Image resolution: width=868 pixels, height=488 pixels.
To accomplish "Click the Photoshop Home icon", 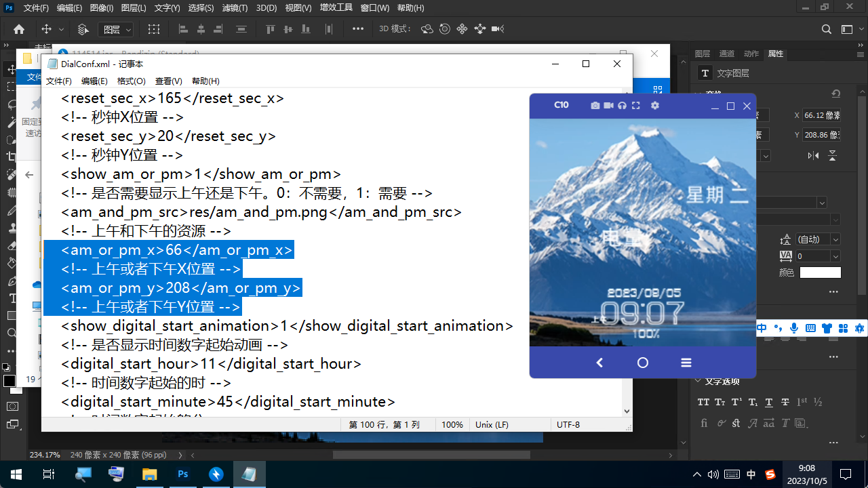I will [x=19, y=29].
